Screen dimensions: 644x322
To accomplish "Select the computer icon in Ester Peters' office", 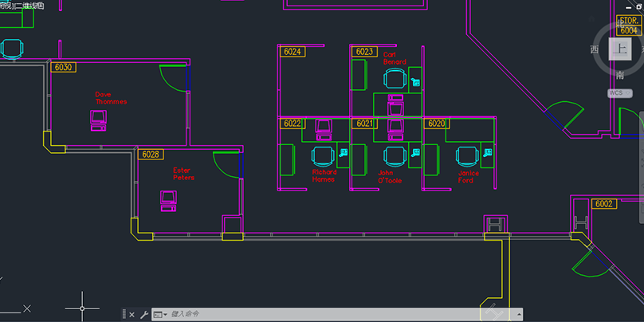I will 168,199.
